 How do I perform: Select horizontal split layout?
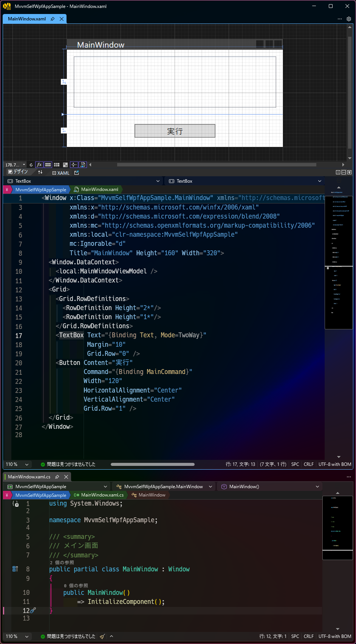click(x=344, y=172)
